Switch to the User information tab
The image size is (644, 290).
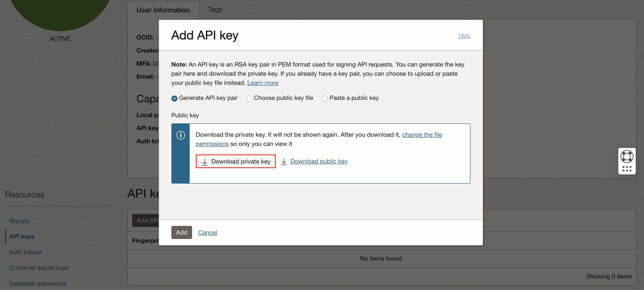(163, 10)
